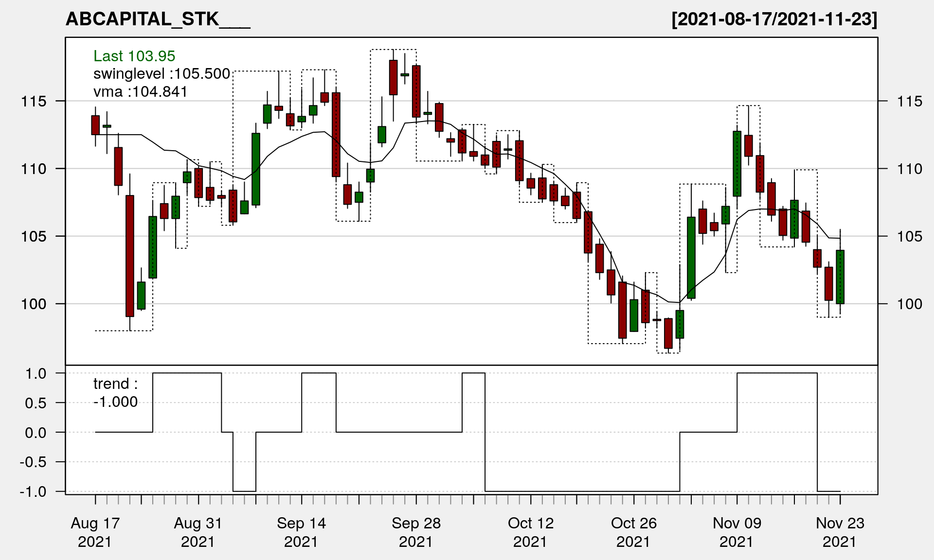Screen dimensions: 934x560
Task: Click the ABCAPITAL_STK chart title
Action: (x=157, y=19)
